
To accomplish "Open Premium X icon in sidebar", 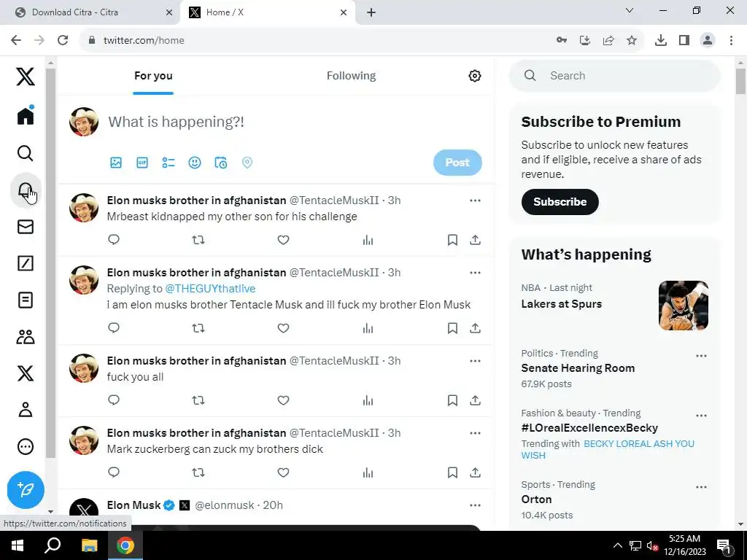I will point(26,373).
